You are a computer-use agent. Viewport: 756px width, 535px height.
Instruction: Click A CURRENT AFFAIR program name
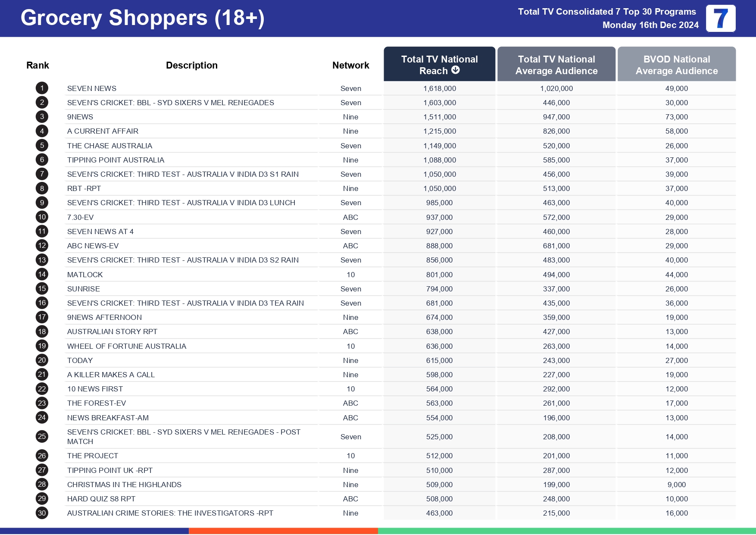coord(103,131)
